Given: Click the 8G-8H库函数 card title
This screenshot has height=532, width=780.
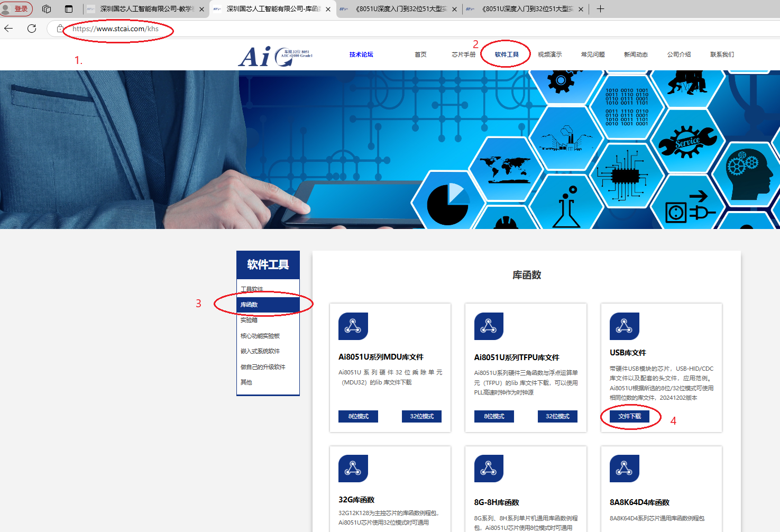Looking at the screenshot, I should click(x=497, y=502).
